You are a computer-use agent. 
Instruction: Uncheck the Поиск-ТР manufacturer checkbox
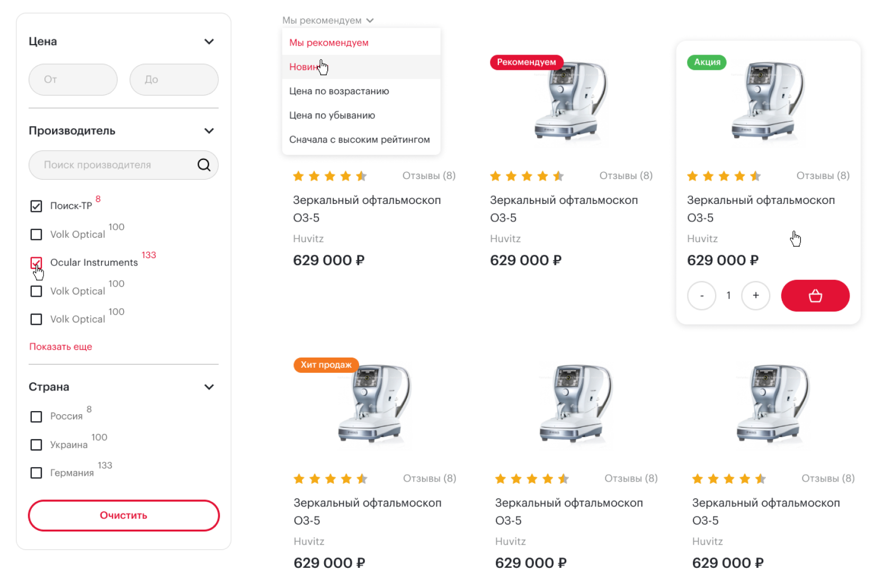[x=36, y=206]
